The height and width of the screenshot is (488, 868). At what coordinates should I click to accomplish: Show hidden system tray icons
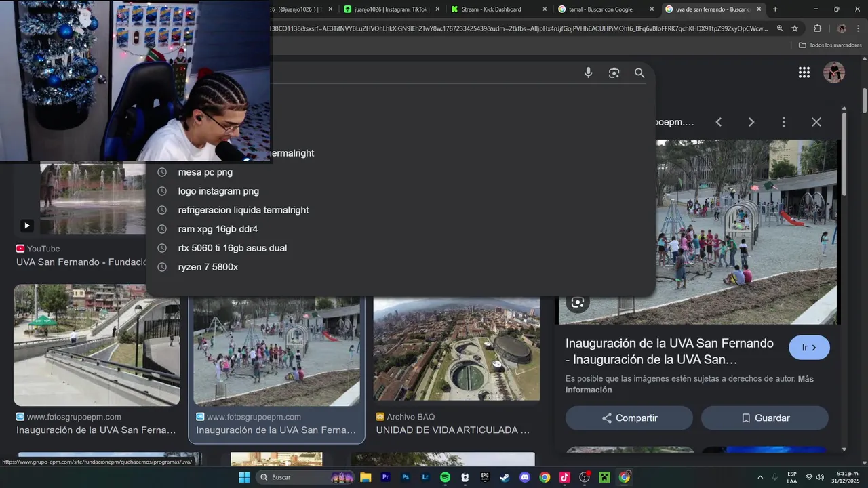point(759,477)
